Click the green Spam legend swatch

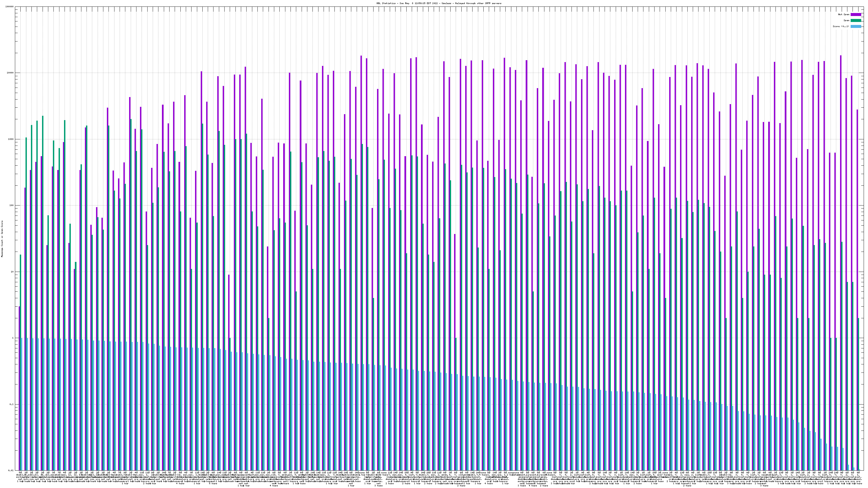pyautogui.click(x=856, y=21)
